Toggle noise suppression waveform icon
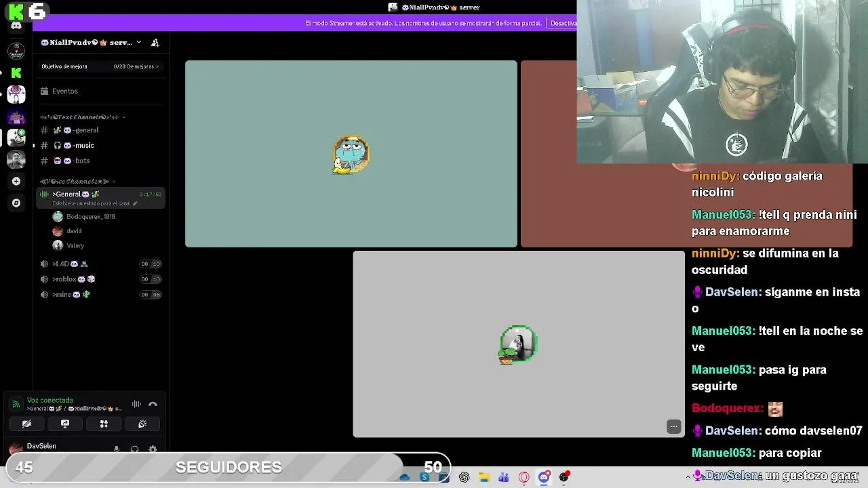This screenshot has height=488, width=868. click(136, 404)
